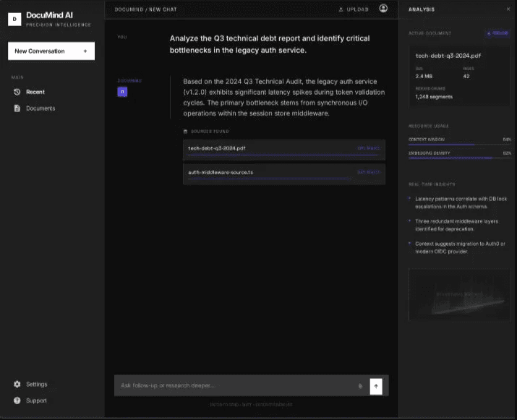
Task: Click the relevance bar under tech-debt-q3-2024.pdf
Action: tap(284, 155)
